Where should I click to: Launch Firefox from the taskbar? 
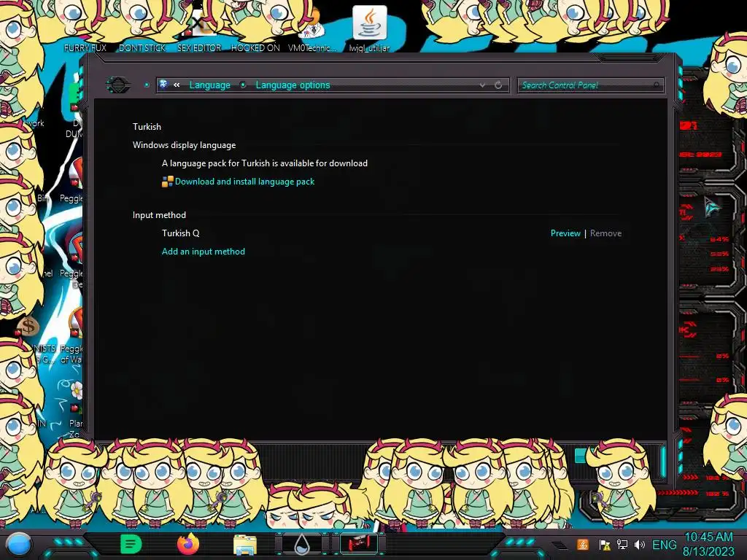[187, 544]
